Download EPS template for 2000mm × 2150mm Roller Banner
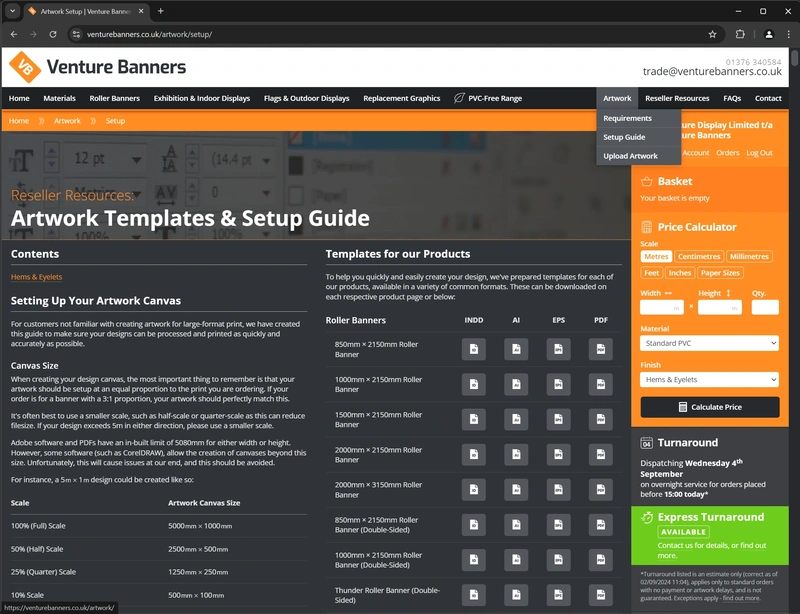Screen dimensions: 800x614 tap(558, 454)
